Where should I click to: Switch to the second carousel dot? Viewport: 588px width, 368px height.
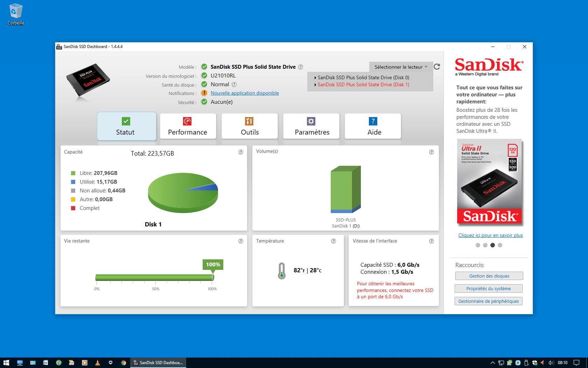(x=485, y=245)
